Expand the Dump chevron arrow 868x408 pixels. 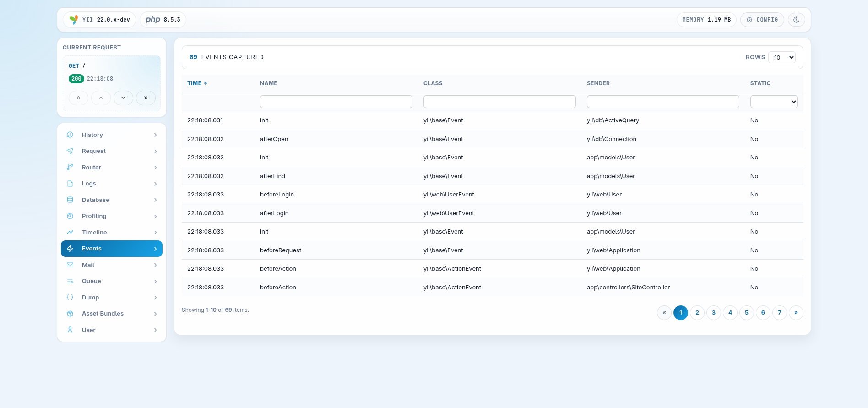coord(156,298)
